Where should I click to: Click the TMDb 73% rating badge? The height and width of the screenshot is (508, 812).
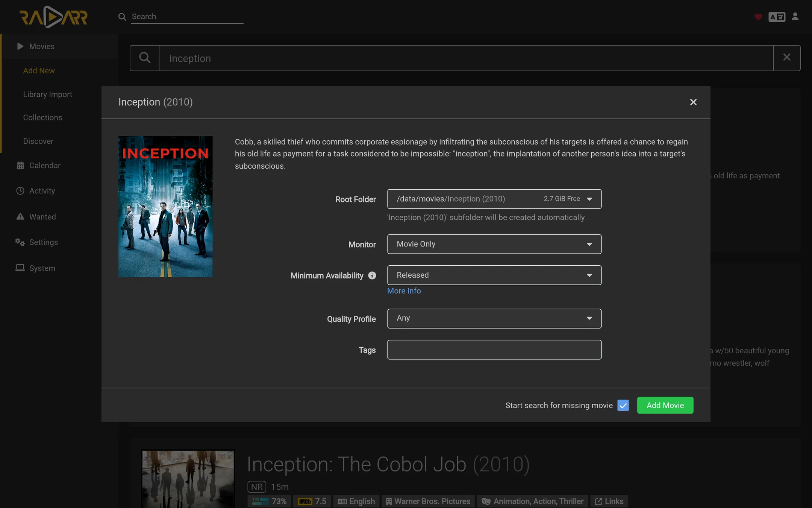pyautogui.click(x=269, y=502)
